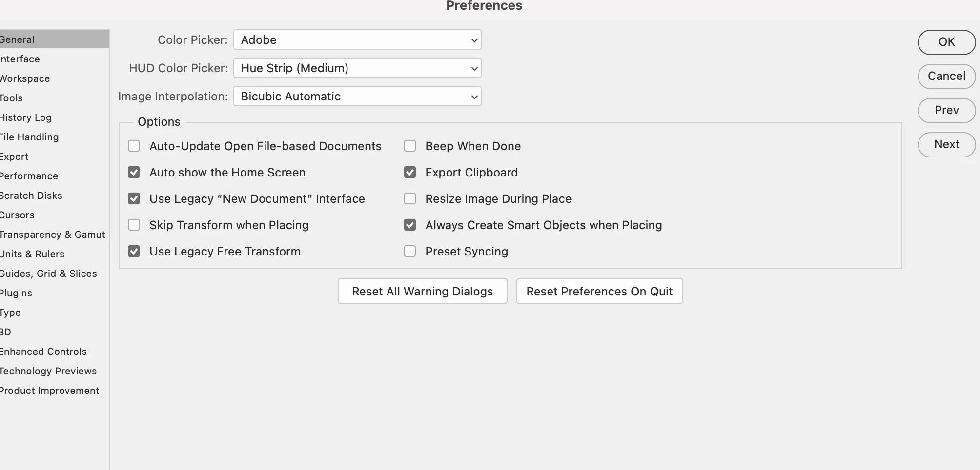This screenshot has height=470, width=980.
Task: Go to Next preferences page
Action: click(946, 144)
